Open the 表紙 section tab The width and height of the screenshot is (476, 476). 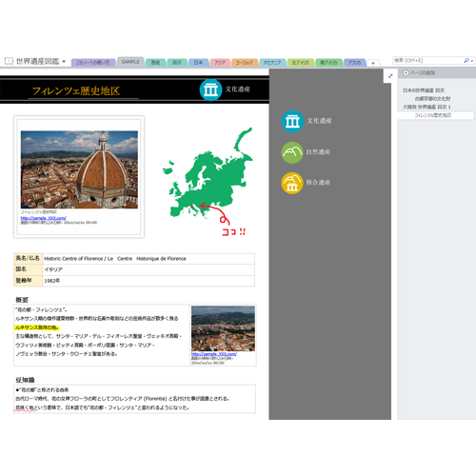point(155,63)
